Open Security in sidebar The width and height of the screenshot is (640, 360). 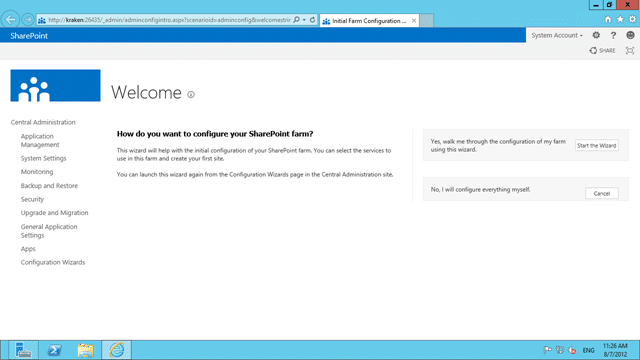pos(32,199)
